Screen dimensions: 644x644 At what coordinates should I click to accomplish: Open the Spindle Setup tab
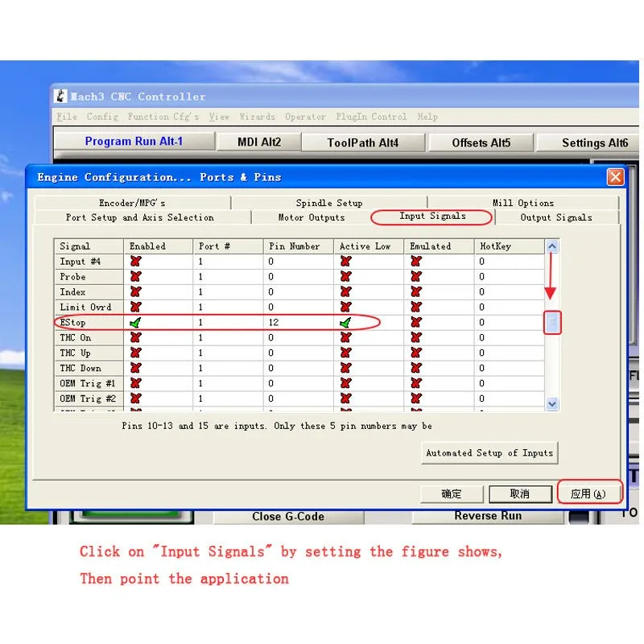coord(329,203)
